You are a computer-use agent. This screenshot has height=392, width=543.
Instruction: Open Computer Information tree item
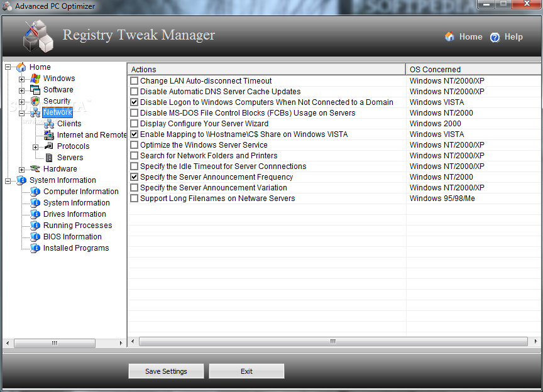pyautogui.click(x=80, y=192)
